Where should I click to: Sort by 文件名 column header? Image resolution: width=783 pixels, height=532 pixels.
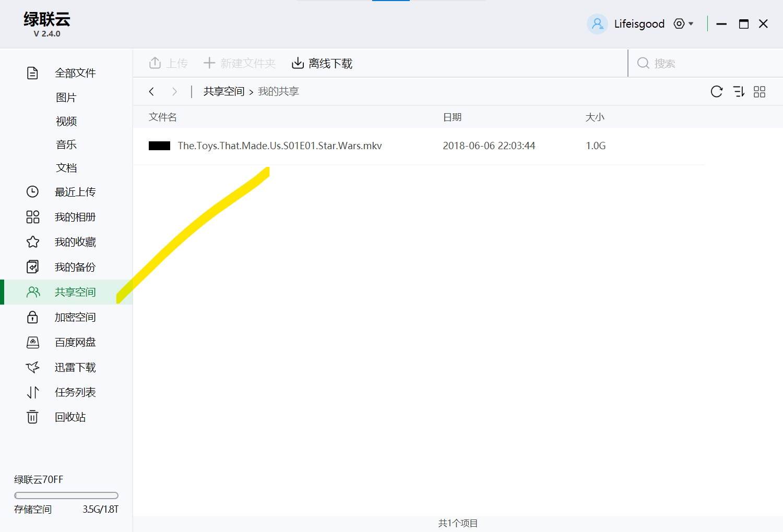163,117
